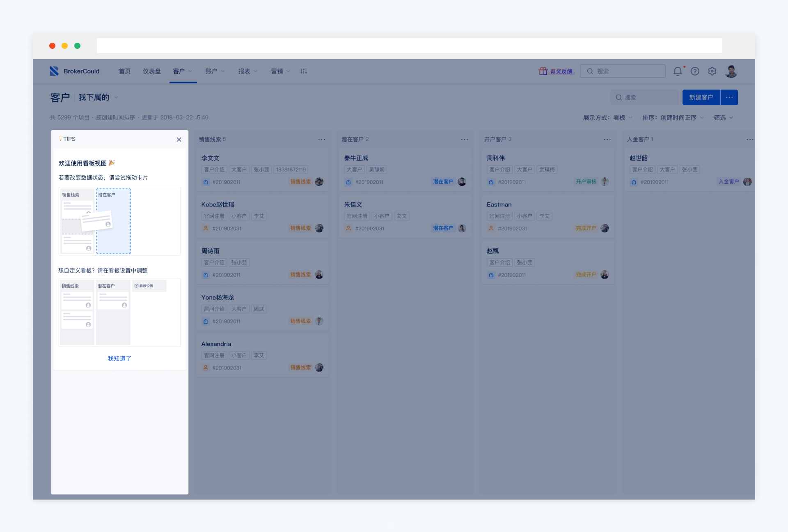Click owner avatar on 朱佳文 card

pyautogui.click(x=462, y=228)
